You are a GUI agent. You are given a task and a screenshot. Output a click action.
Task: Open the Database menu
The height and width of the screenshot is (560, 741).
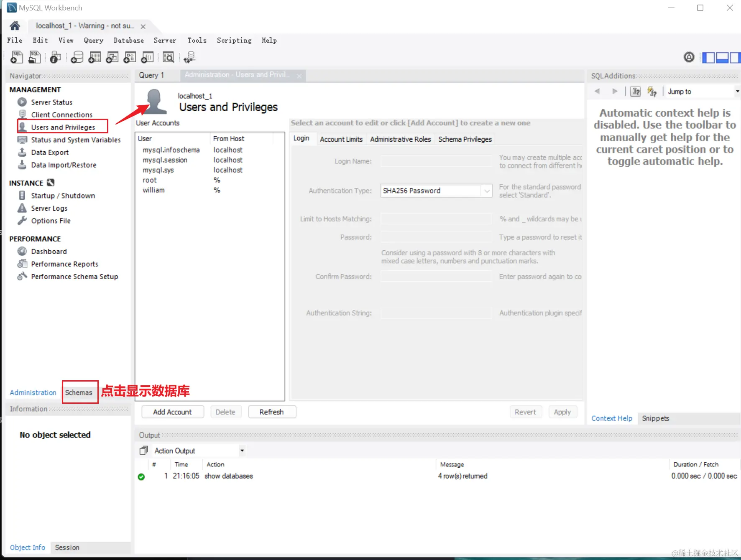pyautogui.click(x=129, y=40)
